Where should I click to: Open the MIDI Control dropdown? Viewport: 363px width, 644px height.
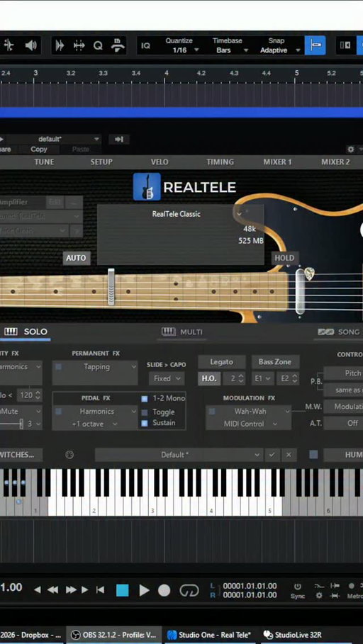[x=249, y=424]
